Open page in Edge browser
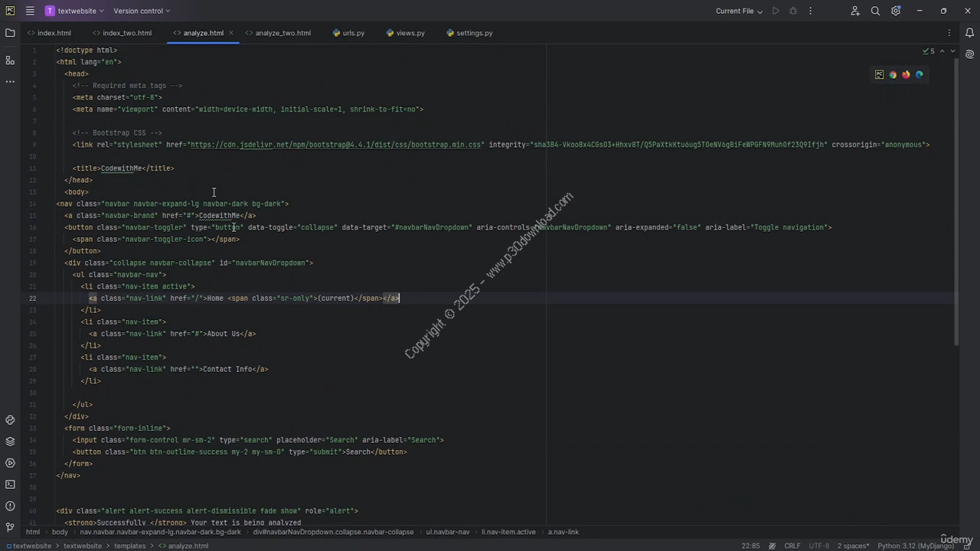This screenshot has width=980, height=551. (920, 74)
